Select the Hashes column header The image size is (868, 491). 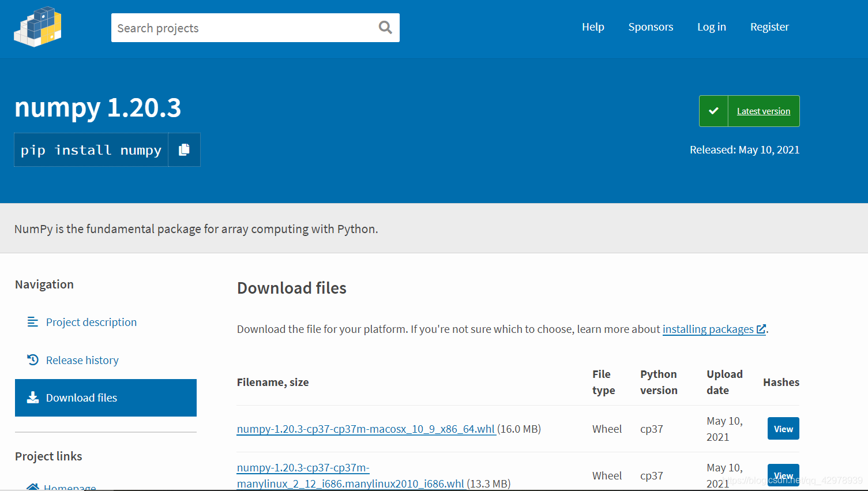click(781, 382)
